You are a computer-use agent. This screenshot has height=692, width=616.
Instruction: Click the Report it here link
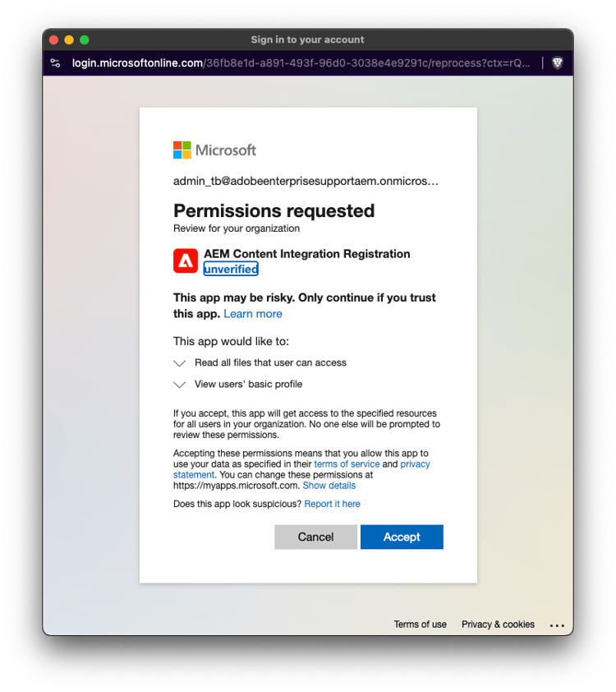tap(332, 504)
